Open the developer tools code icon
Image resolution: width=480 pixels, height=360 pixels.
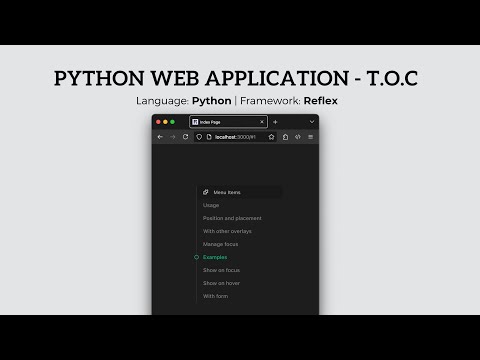pyautogui.click(x=298, y=137)
